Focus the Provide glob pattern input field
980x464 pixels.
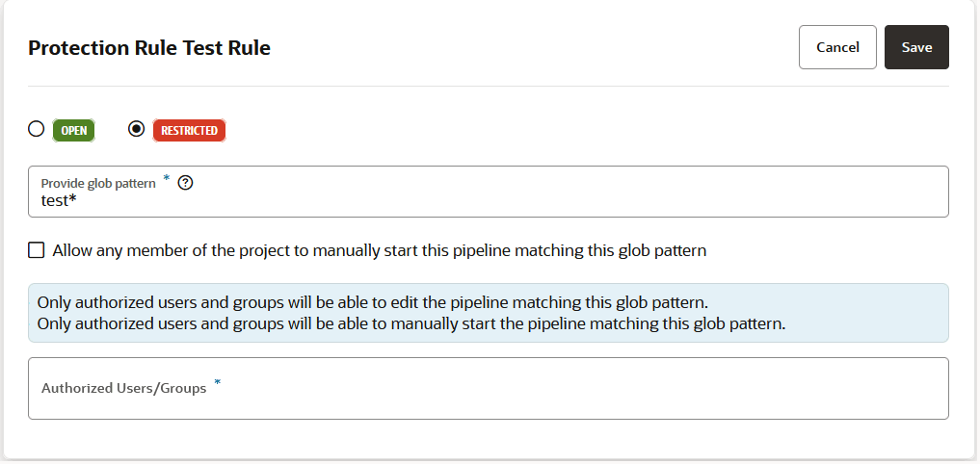click(x=489, y=192)
